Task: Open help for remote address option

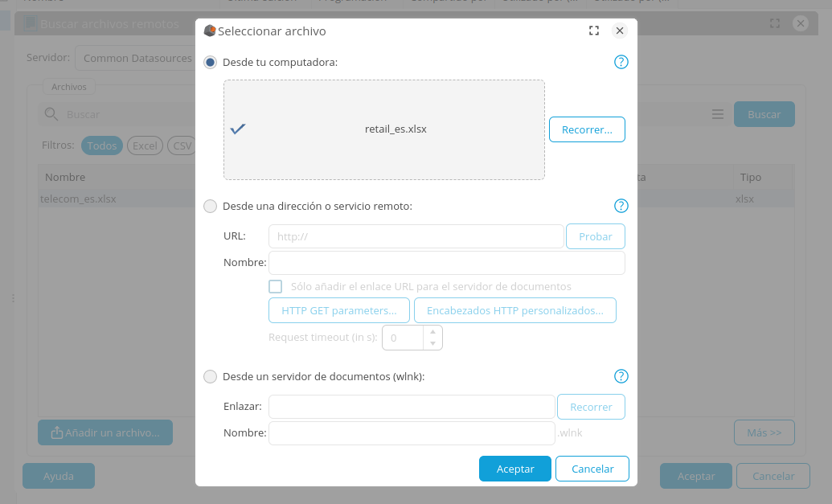Action: (621, 206)
